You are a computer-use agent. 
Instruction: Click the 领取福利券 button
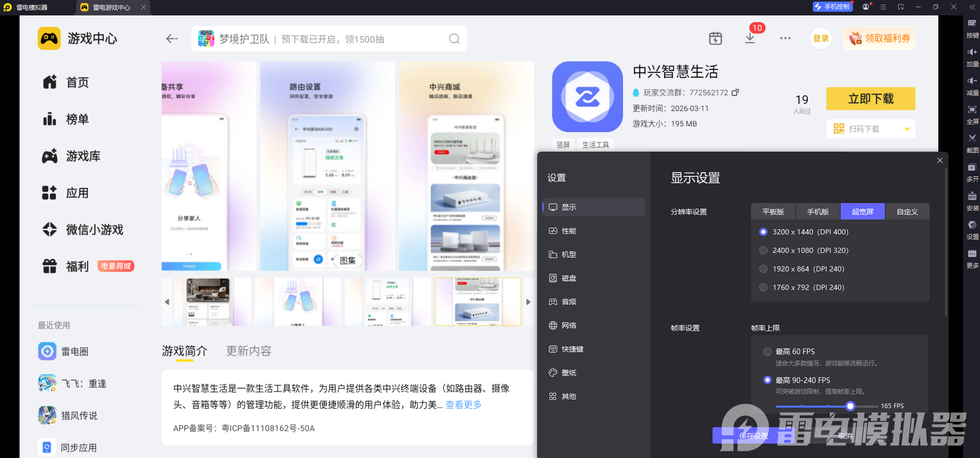879,39
